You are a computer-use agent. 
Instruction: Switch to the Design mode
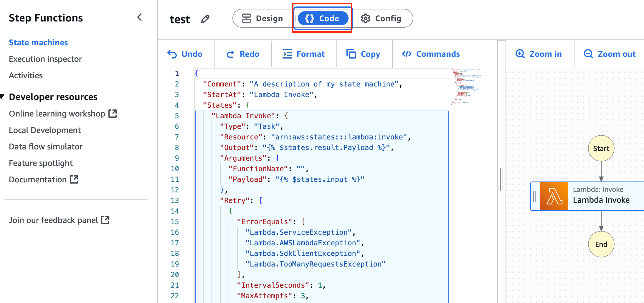pos(262,19)
